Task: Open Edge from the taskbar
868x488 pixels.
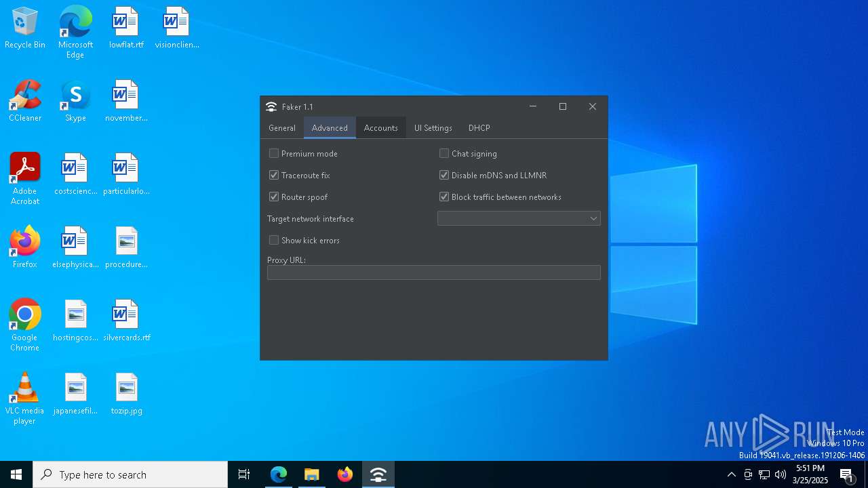Action: pyautogui.click(x=279, y=474)
